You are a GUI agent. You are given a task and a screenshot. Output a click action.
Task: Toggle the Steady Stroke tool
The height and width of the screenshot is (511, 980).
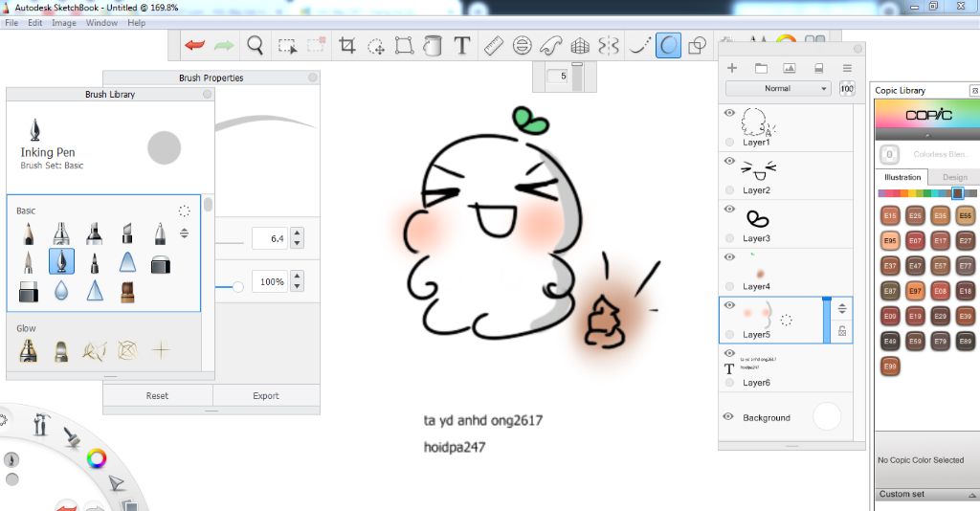(x=639, y=46)
